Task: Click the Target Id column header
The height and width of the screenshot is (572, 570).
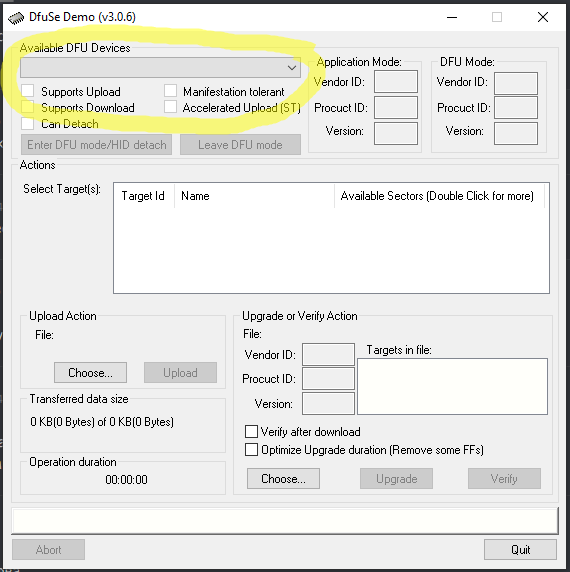Action: point(144,196)
